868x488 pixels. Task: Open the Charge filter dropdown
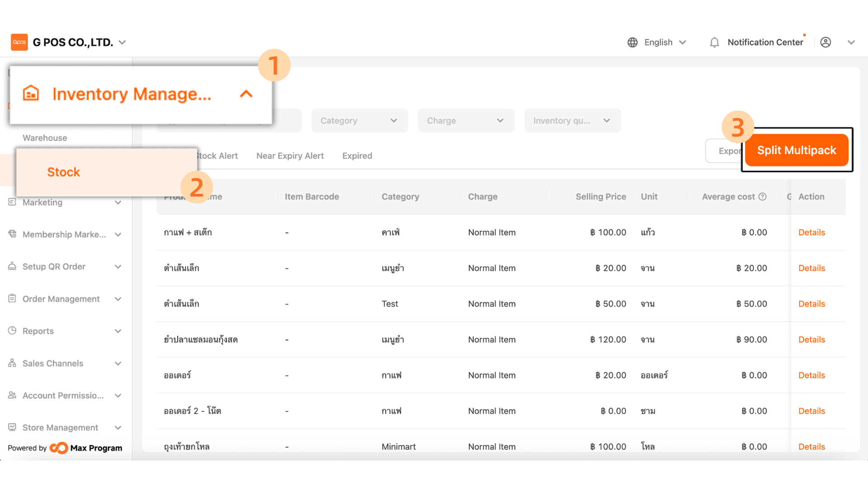[466, 121]
